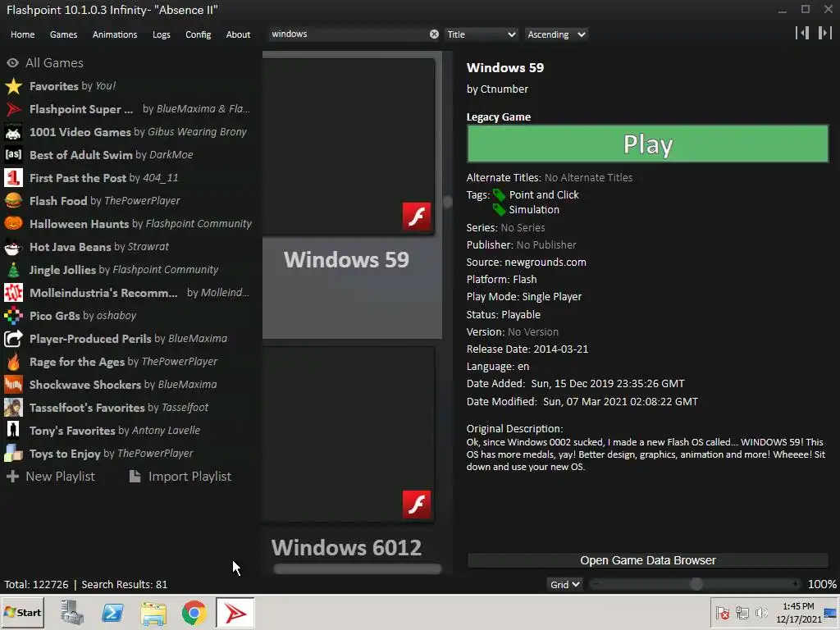Open First Past the Post playlist icon
Image resolution: width=840 pixels, height=630 pixels.
pyautogui.click(x=13, y=178)
